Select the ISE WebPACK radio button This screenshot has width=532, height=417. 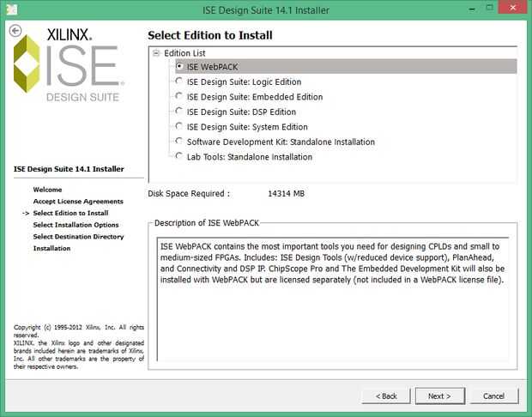(x=179, y=66)
